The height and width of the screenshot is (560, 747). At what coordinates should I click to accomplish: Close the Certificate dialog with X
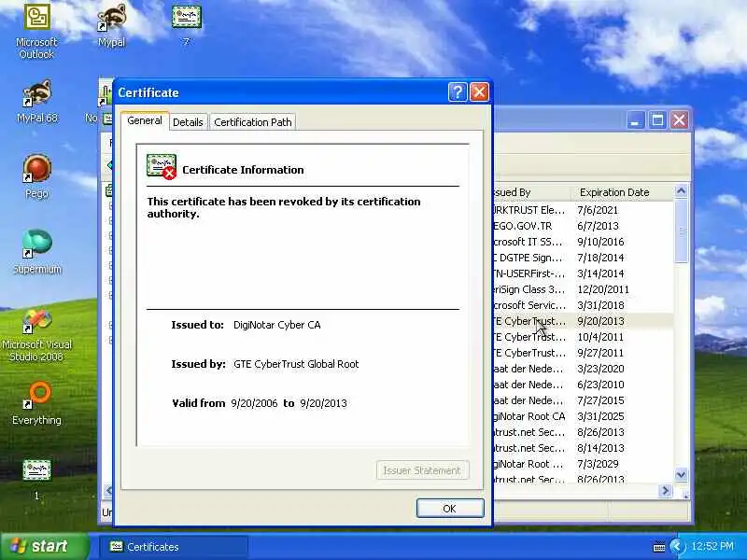pos(479,91)
